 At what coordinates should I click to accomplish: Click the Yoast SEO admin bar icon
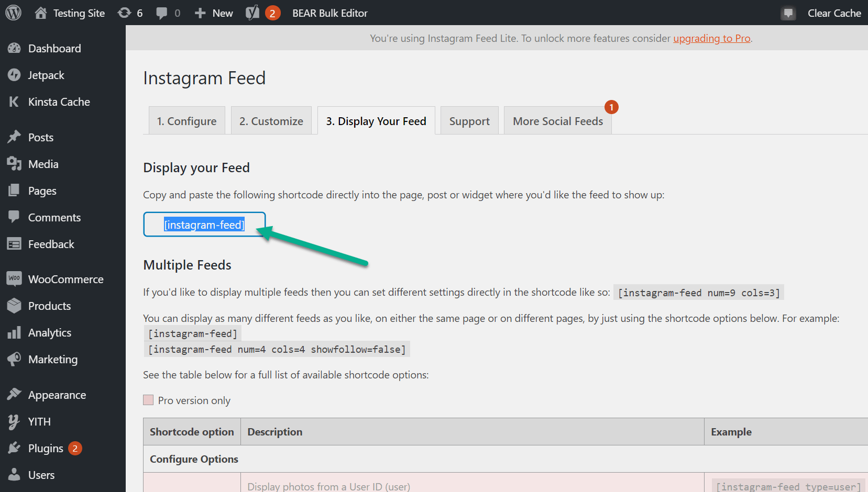(254, 13)
